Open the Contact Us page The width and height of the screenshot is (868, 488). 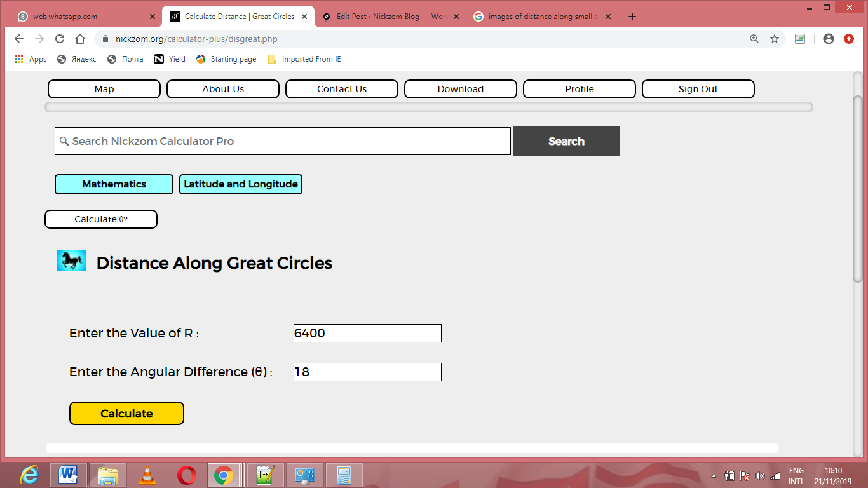[342, 89]
